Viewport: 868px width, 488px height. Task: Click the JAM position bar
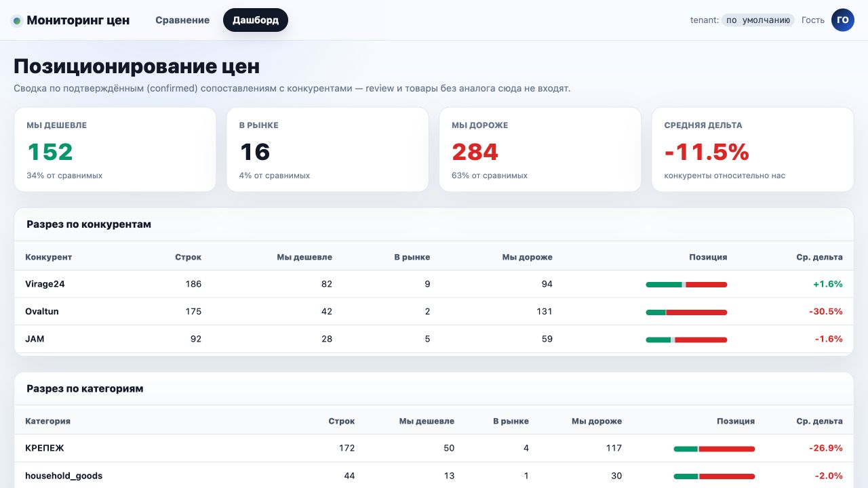pos(686,340)
